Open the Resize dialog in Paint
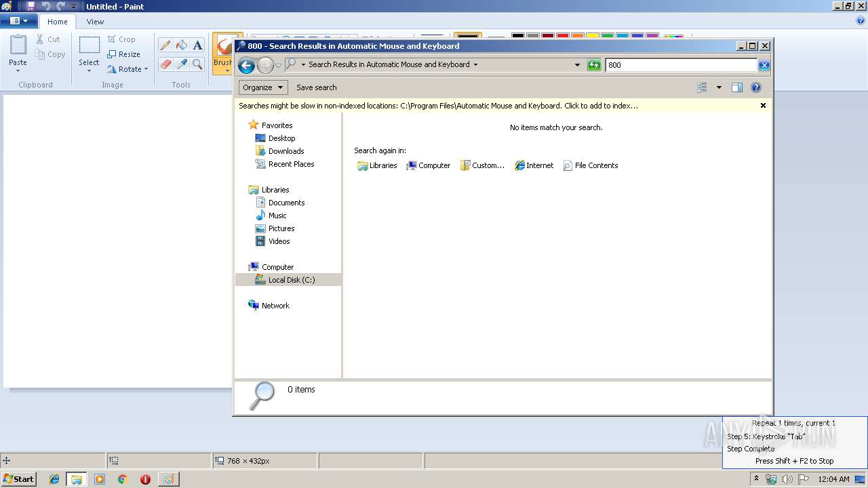The width and height of the screenshot is (868, 488). click(123, 54)
